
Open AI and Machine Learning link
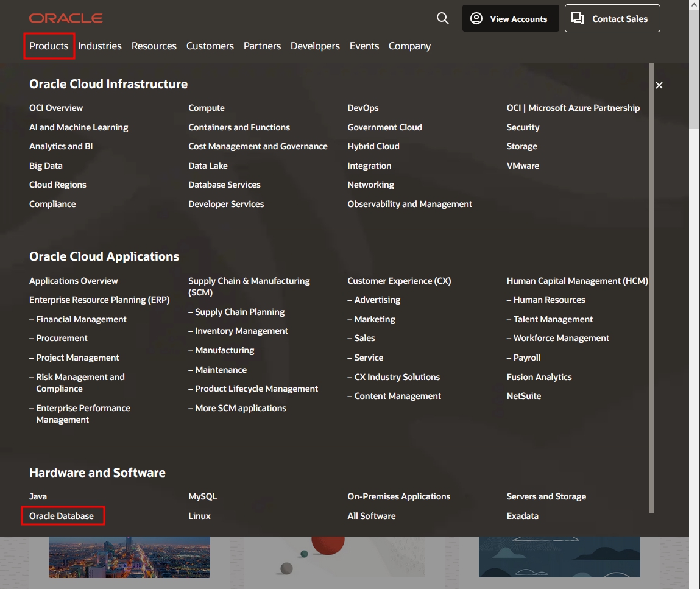coord(79,128)
